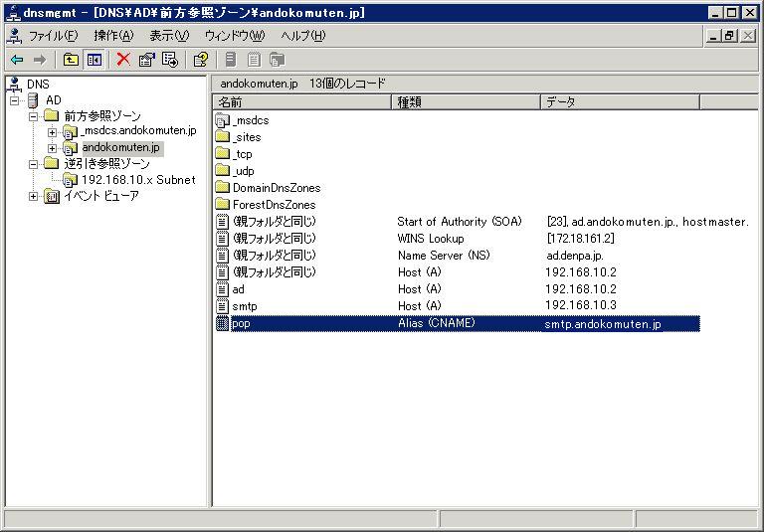
Task: Select the smtp Host (A) record
Action: pos(244,306)
